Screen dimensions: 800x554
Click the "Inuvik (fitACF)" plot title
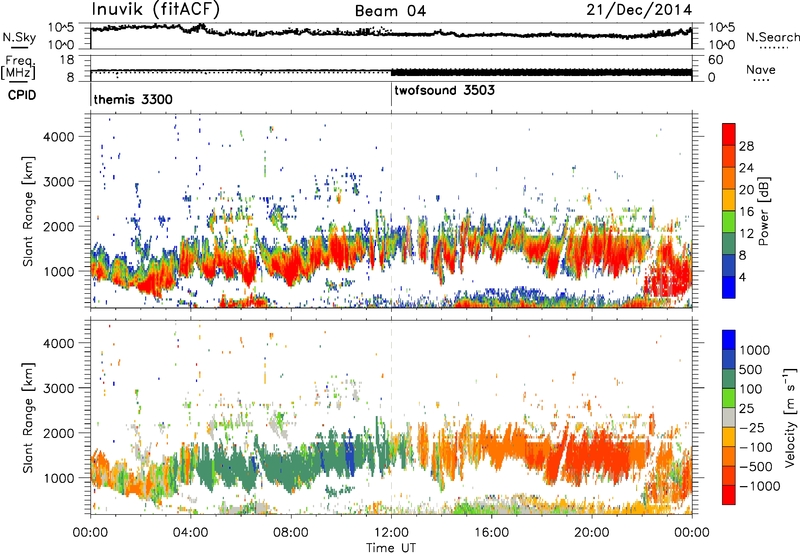point(156,10)
